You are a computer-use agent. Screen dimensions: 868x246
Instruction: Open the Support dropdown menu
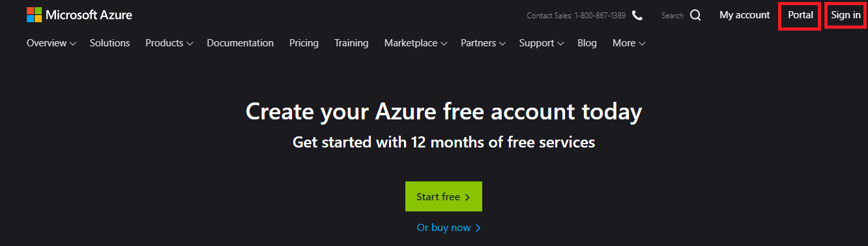(542, 43)
